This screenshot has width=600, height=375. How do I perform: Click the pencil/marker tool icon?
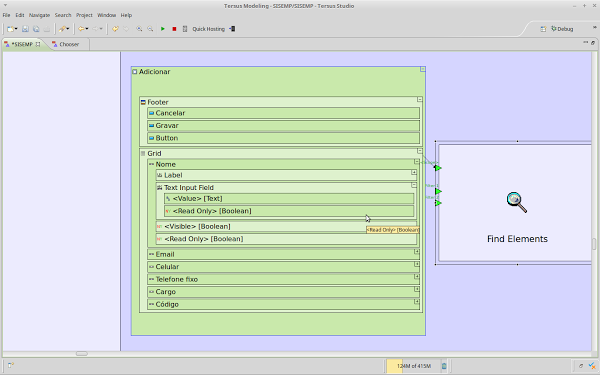[x=62, y=29]
